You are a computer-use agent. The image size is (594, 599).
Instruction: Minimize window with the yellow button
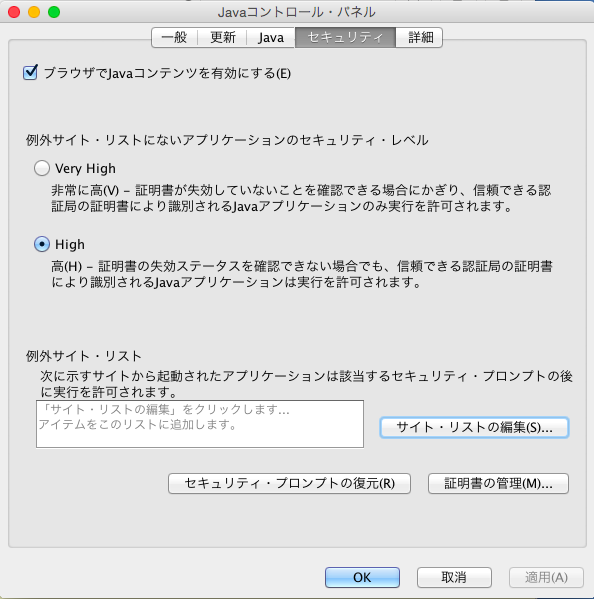click(x=34, y=12)
